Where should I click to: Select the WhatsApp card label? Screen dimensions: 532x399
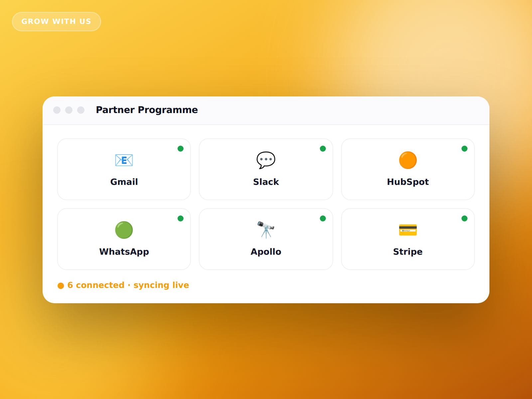point(124,252)
